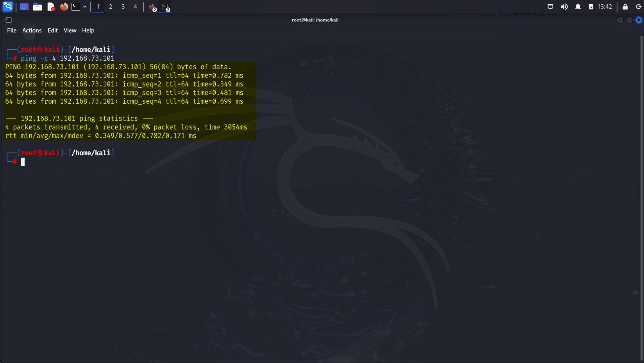Open the Help menu
Viewport: 644px width, 363px height.
pos(88,30)
